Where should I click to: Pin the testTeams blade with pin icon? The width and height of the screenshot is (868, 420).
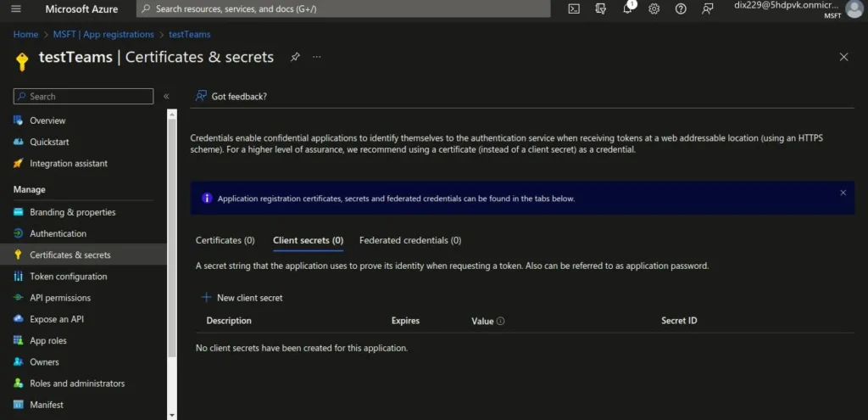pos(295,57)
